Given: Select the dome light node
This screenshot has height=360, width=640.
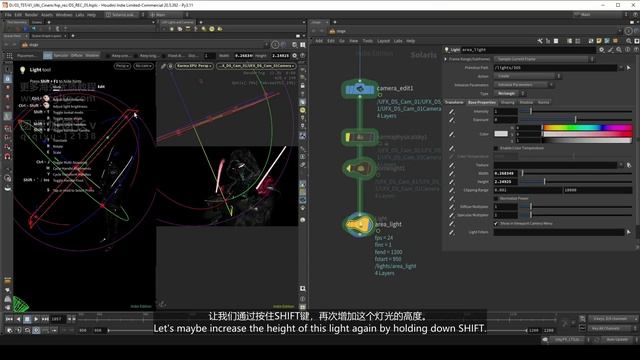Looking at the screenshot, I should pyautogui.click(x=360, y=168).
